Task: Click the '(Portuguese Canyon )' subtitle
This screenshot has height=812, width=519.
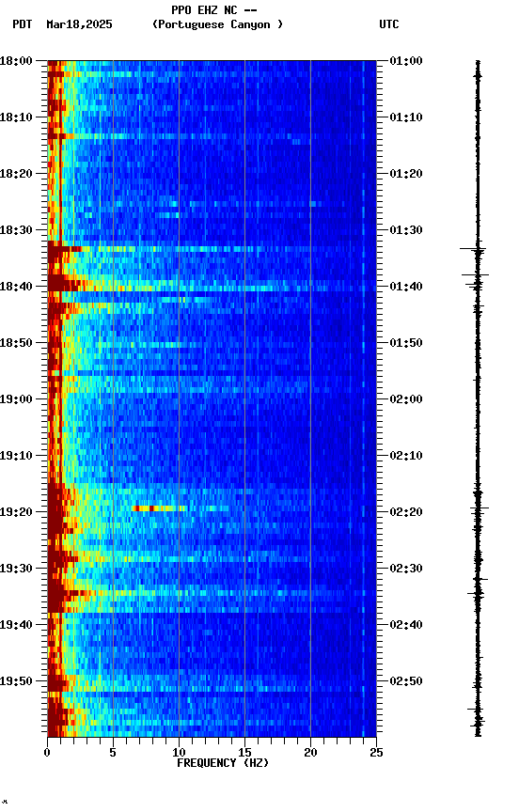Action: 217,24
